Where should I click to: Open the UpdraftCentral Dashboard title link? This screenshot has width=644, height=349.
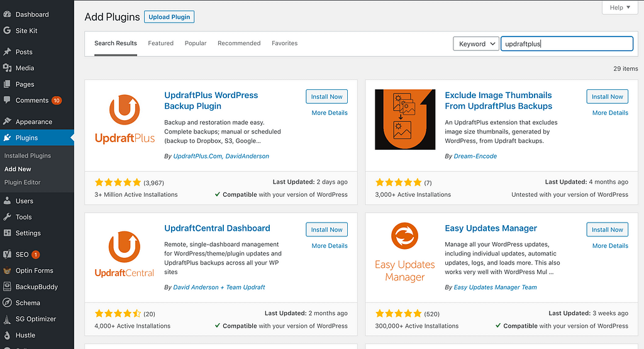tap(217, 228)
